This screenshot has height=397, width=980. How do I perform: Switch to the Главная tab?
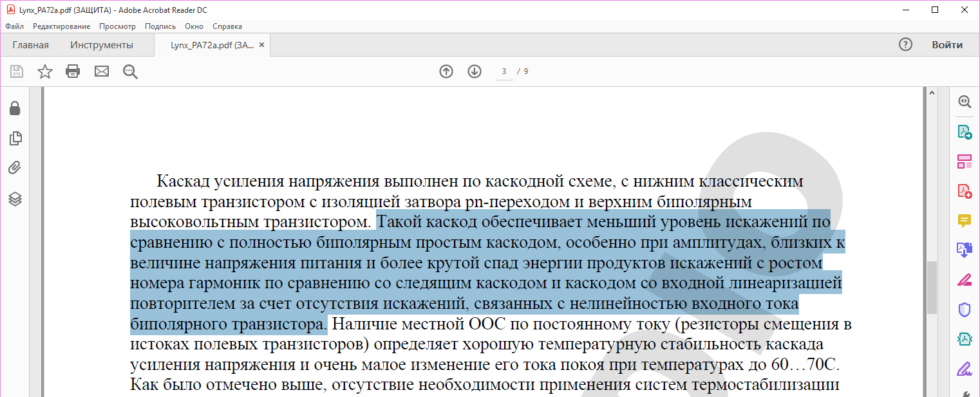click(30, 45)
